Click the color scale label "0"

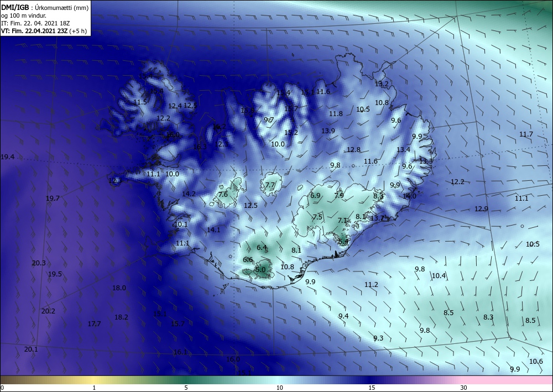[2, 388]
